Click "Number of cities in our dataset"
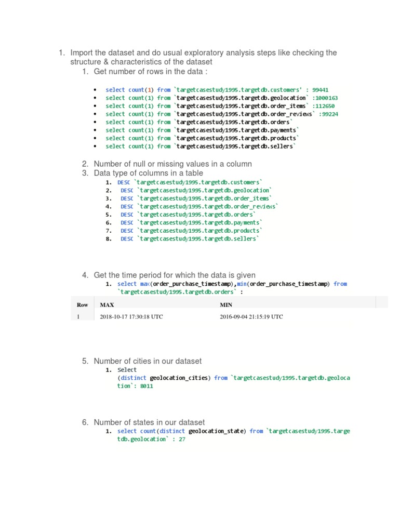Screen dimensions: 399x532 (x=148, y=361)
